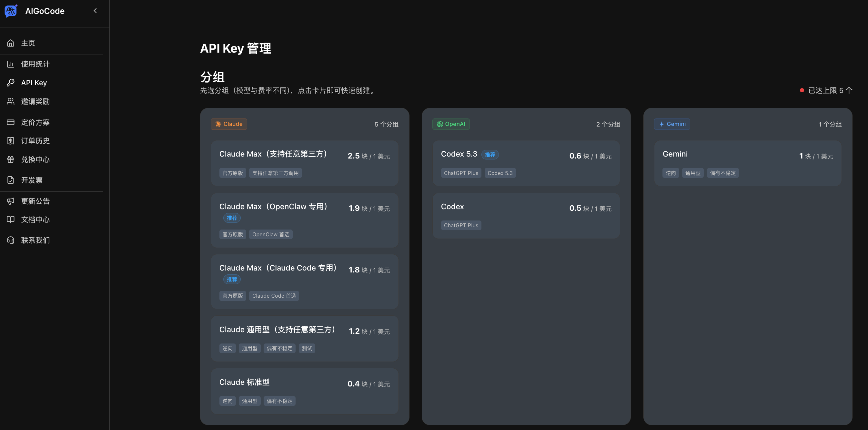Click the card icon for 定价方案
This screenshot has height=430, width=868.
(x=10, y=122)
